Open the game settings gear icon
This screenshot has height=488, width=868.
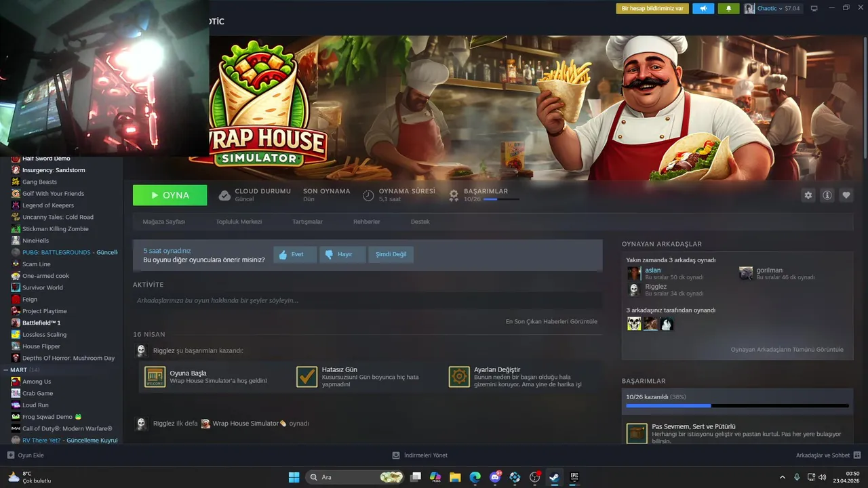click(x=808, y=195)
